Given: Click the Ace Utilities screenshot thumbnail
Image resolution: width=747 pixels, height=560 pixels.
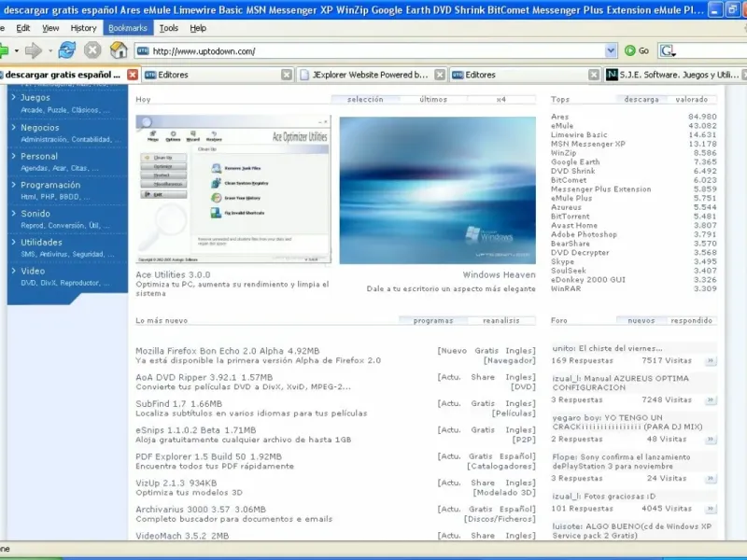Looking at the screenshot, I should (232, 189).
